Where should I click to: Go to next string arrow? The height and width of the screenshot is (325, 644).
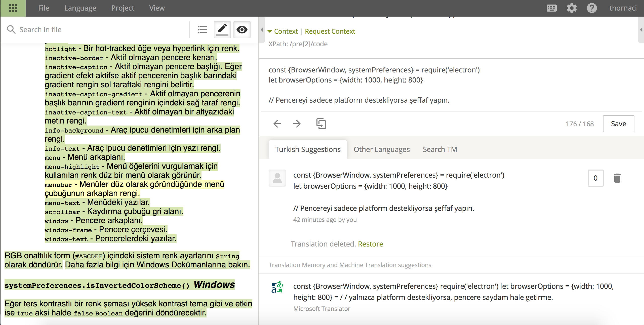(x=297, y=124)
